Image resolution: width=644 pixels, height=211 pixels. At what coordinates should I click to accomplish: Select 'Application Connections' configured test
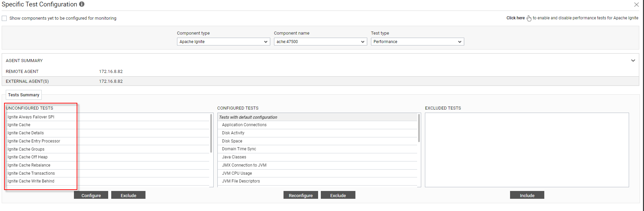[x=317, y=125]
